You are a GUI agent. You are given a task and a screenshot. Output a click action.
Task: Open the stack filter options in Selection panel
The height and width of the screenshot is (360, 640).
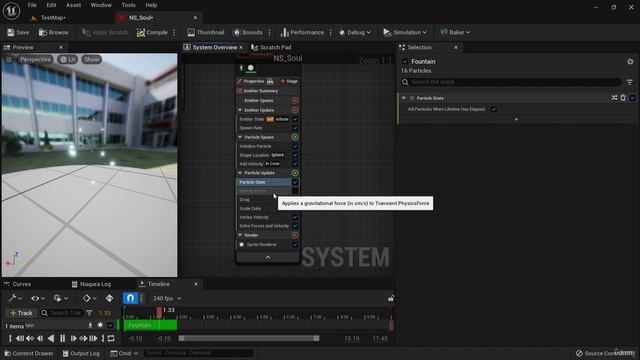click(630, 82)
